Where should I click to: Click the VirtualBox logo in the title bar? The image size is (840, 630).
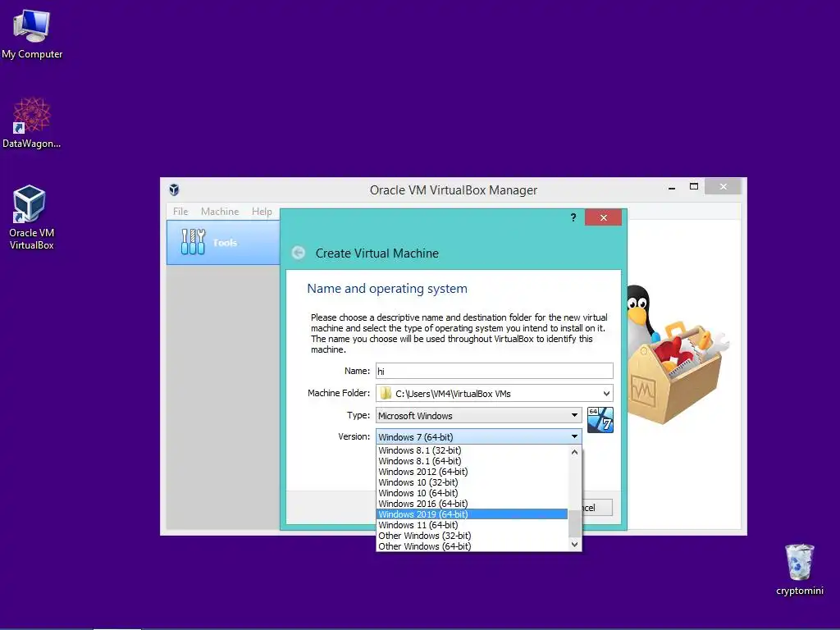click(x=174, y=189)
